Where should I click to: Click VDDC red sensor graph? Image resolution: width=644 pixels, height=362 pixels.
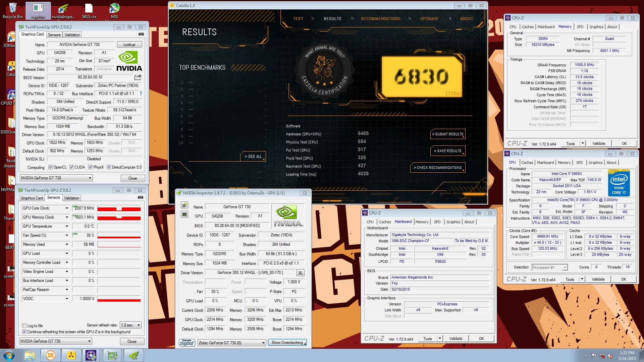point(119,299)
